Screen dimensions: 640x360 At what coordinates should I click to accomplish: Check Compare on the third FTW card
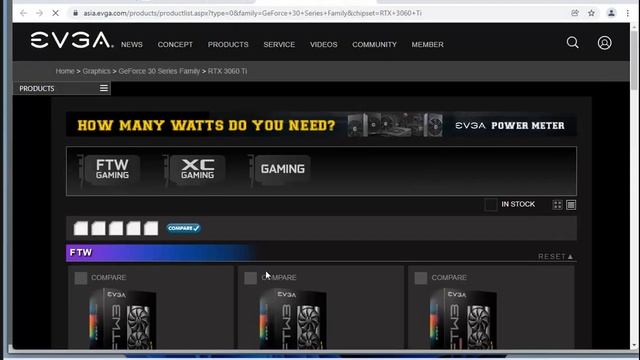421,278
